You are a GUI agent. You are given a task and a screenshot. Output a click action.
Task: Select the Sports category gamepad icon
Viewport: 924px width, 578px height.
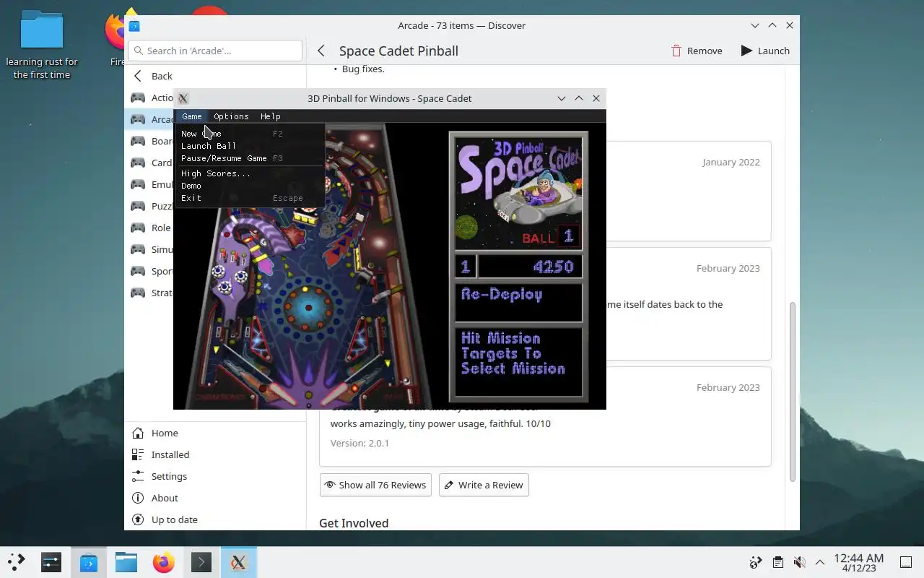point(137,271)
